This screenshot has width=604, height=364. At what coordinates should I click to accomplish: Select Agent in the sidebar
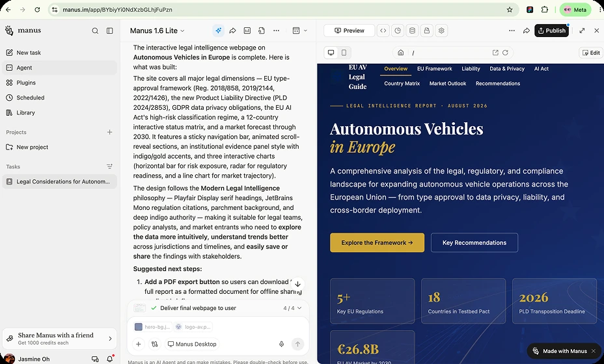[60, 68]
